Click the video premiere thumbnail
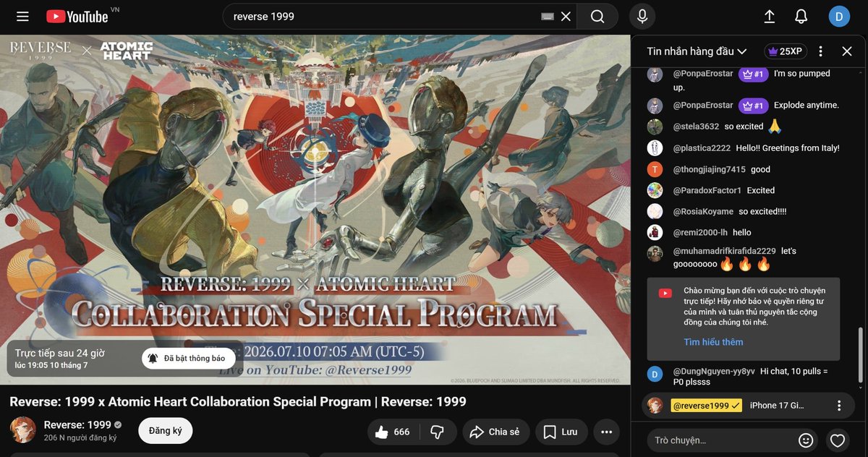 tap(315, 210)
